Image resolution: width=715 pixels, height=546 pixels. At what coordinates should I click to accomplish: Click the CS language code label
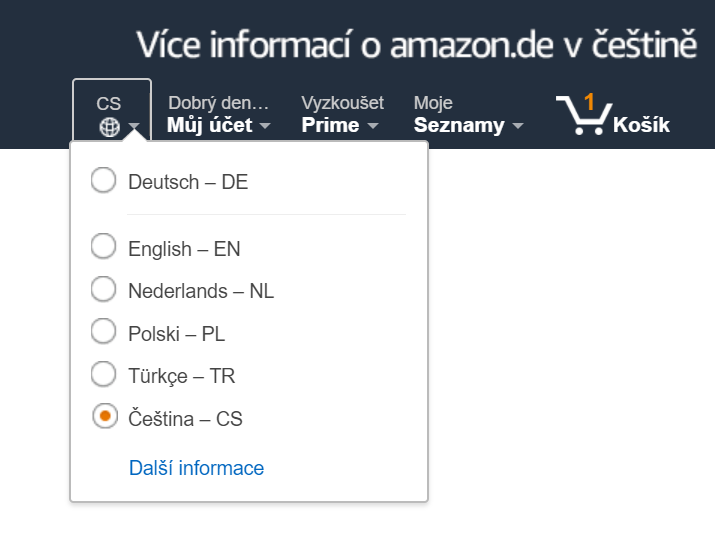[x=109, y=104]
